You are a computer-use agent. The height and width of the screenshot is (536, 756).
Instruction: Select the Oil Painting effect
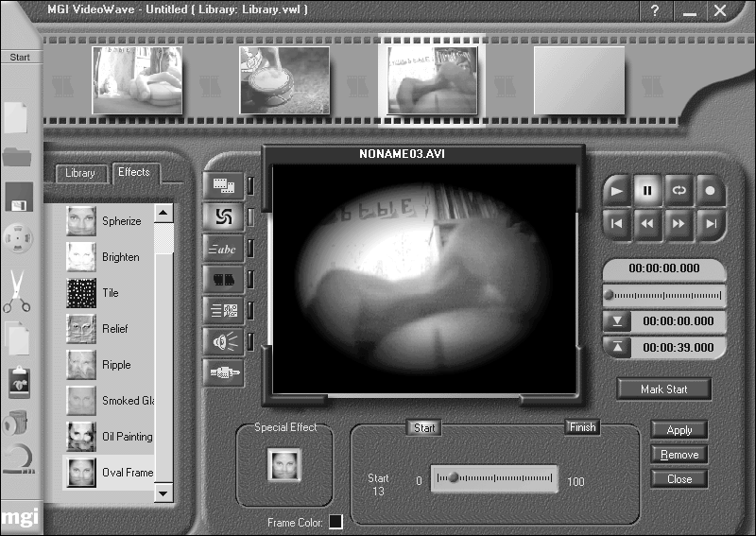(110, 437)
